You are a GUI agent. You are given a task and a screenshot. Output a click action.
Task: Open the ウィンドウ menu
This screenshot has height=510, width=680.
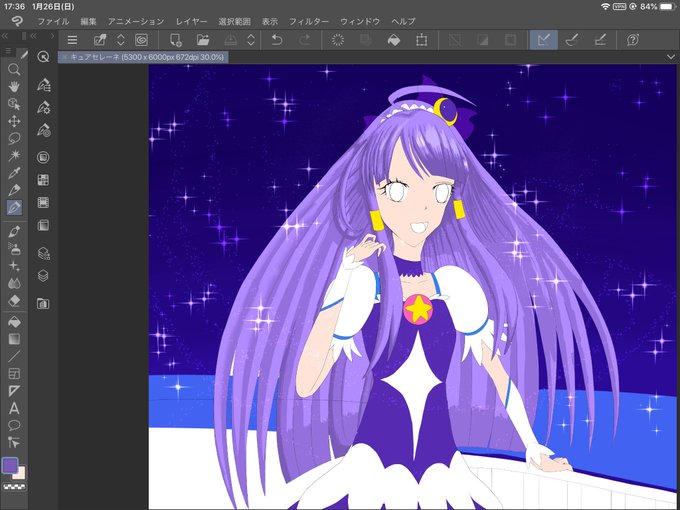coord(360,21)
